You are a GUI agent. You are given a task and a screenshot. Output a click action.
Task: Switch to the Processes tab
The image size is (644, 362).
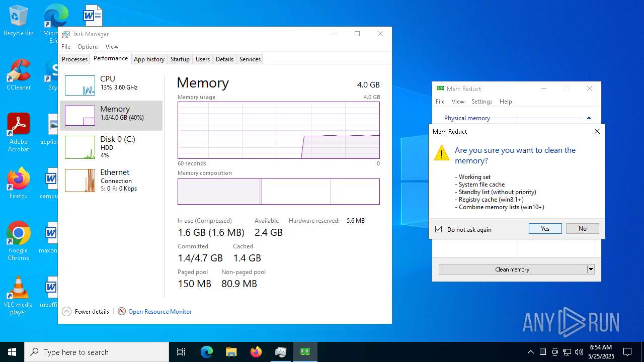click(74, 59)
